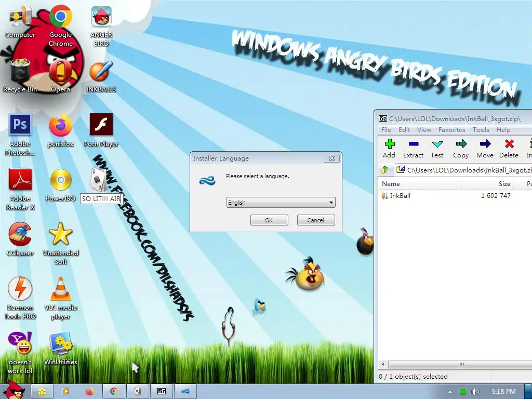Switch to the cards game taskbar button
This screenshot has width=532, height=399.
click(x=137, y=392)
